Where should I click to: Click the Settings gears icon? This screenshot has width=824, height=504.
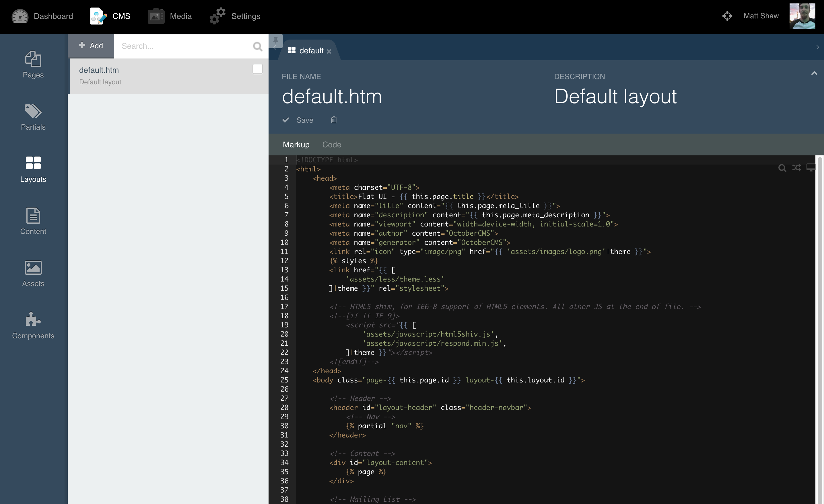217,16
